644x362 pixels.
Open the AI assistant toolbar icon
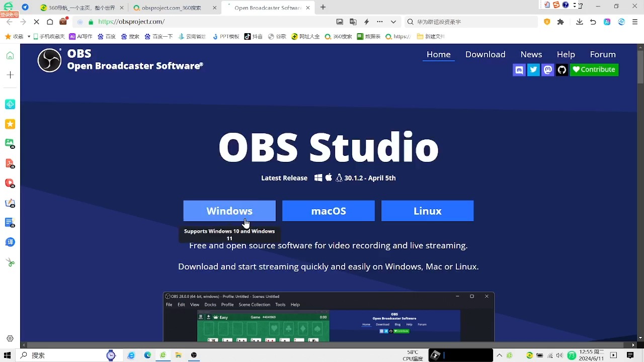[x=607, y=22]
